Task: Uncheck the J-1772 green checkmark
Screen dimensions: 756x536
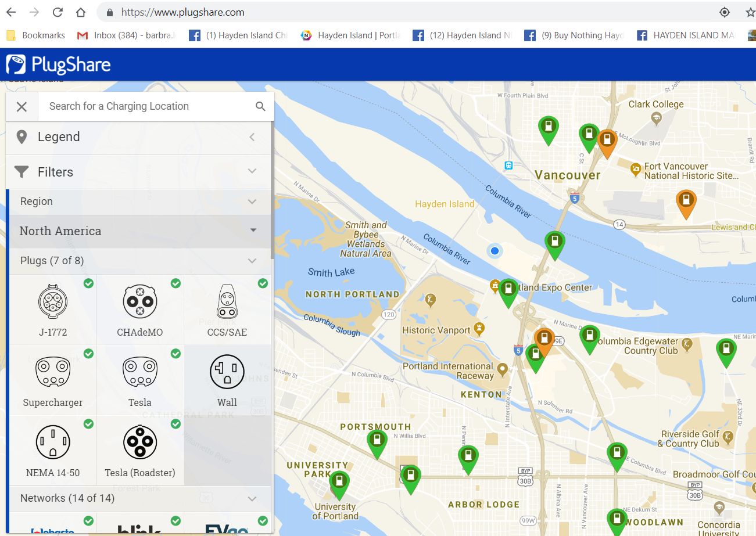Action: point(88,283)
